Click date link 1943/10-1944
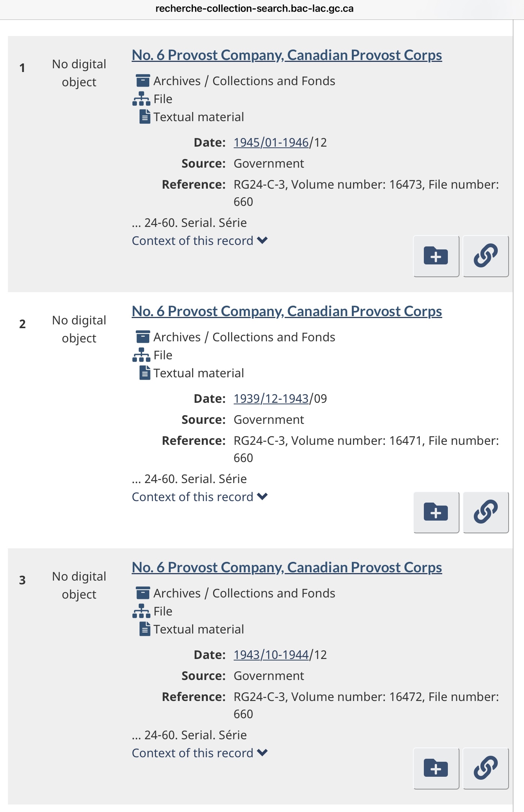Screen dimensions: 524x812 point(271,655)
